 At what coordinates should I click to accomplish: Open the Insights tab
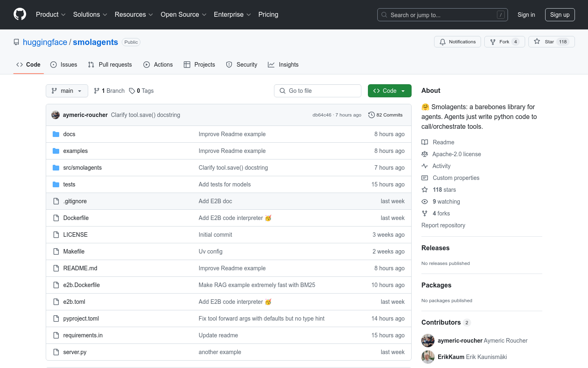tap(283, 65)
